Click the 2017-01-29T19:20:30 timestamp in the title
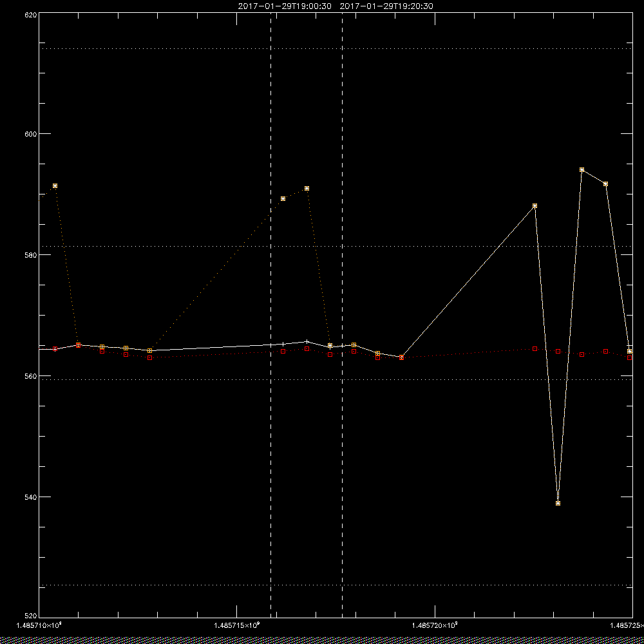This screenshot has height=644, width=644. [x=386, y=6]
